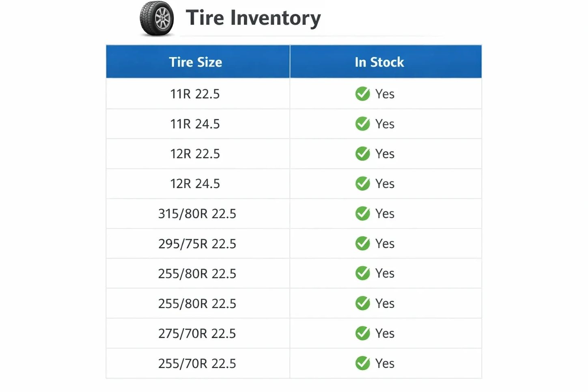Click the green checkmark for 11R 22.5
This screenshot has height=392, width=588.
(x=362, y=94)
